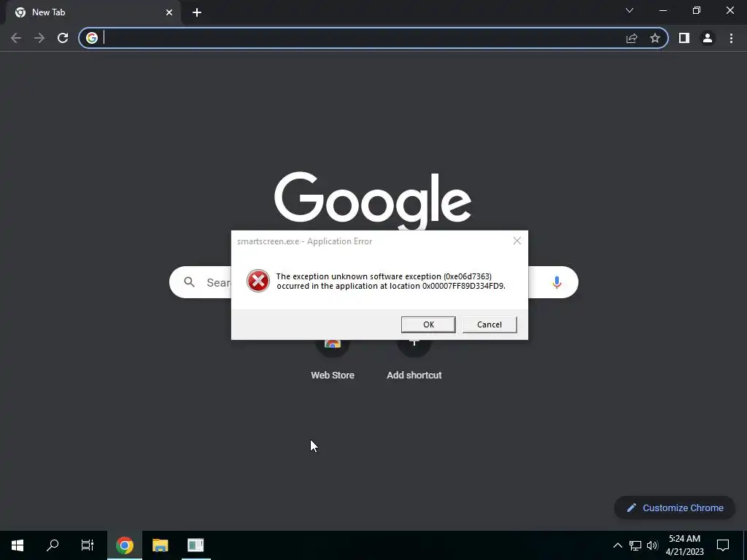The width and height of the screenshot is (747, 560).
Task: Expand the tab search chevron
Action: (630, 10)
